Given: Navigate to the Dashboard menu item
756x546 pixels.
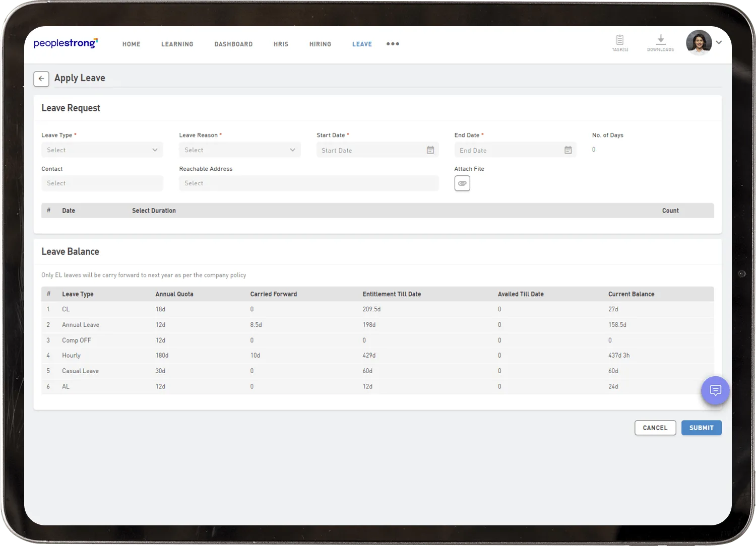Looking at the screenshot, I should (233, 44).
